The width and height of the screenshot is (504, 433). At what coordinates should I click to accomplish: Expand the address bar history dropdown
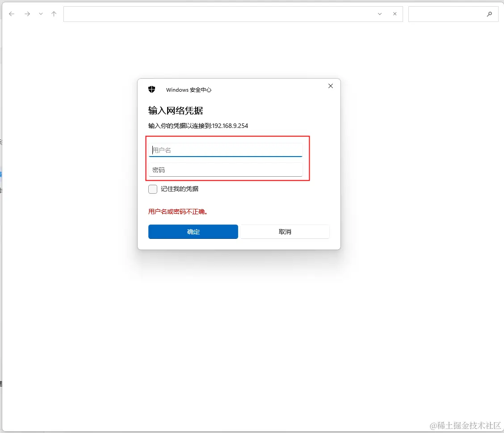coord(380,14)
